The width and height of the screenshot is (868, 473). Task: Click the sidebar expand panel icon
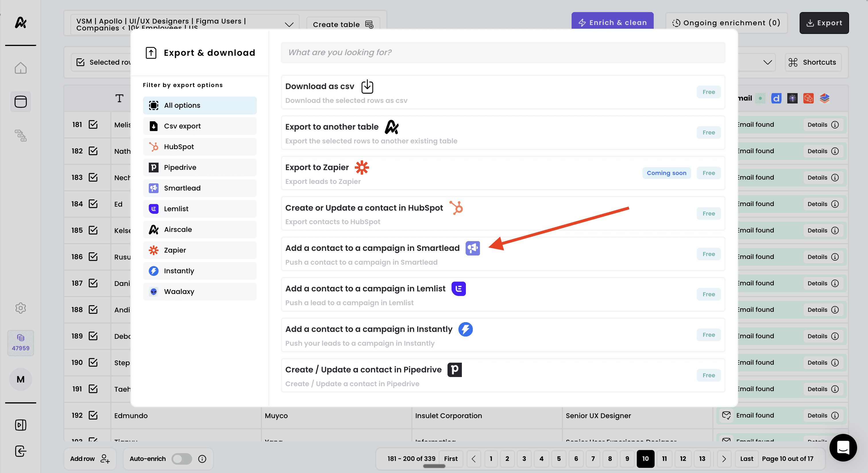coord(21,425)
